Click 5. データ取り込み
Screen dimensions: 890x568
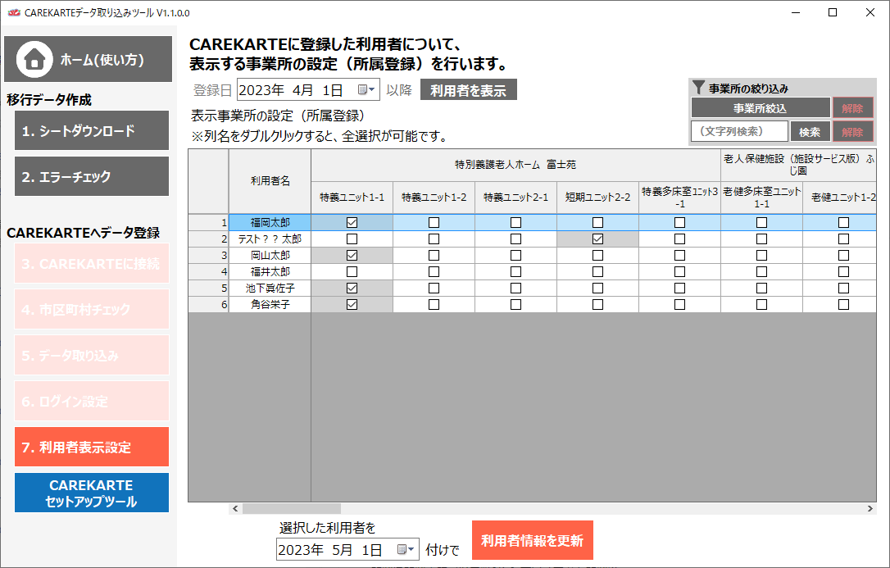[92, 355]
